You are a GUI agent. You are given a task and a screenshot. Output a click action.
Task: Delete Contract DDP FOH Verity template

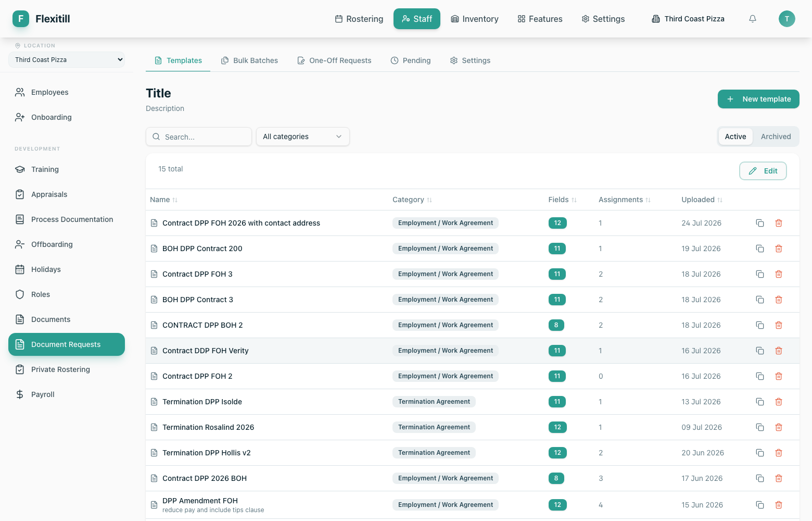click(x=779, y=351)
